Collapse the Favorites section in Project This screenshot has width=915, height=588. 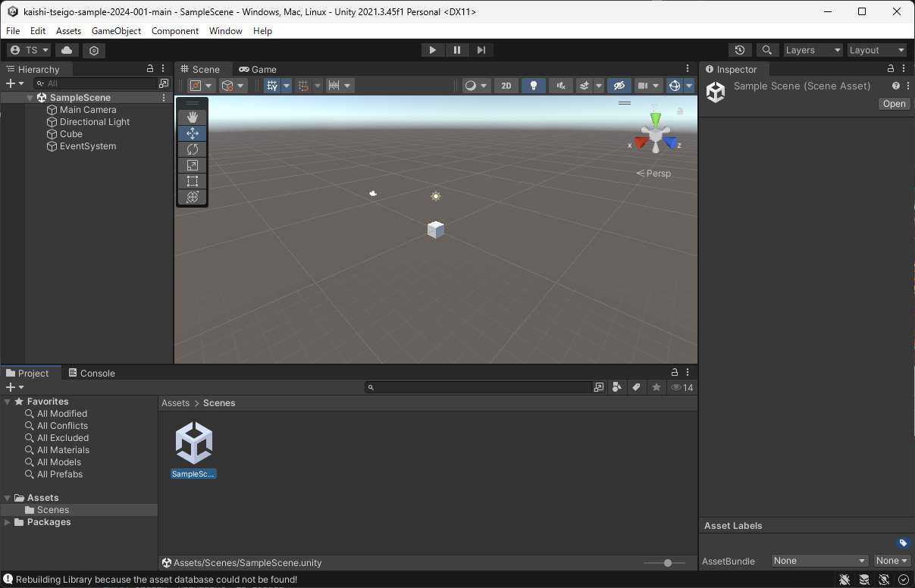pos(8,402)
